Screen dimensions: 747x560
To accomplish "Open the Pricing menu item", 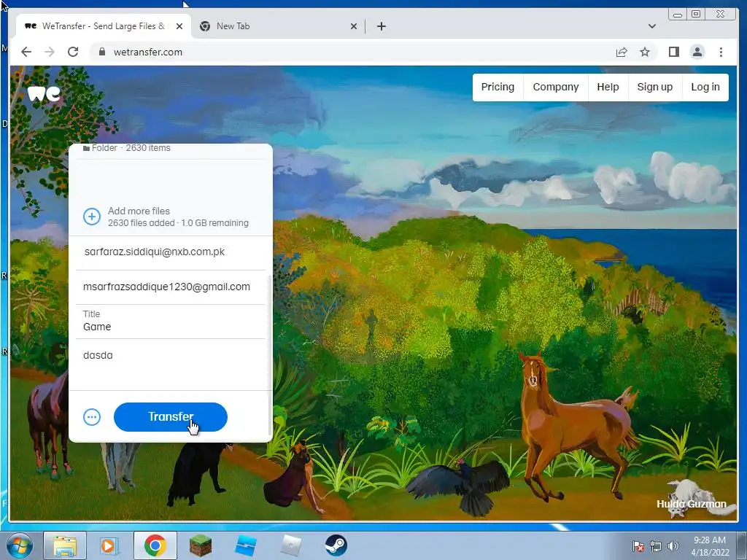I will pos(498,87).
